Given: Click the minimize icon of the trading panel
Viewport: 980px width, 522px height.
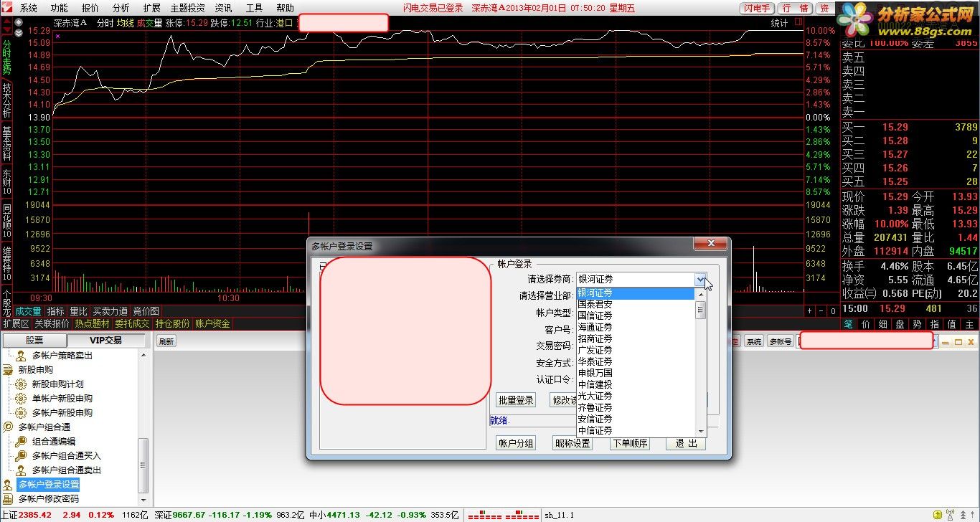Looking at the screenshot, I should pyautogui.click(x=946, y=342).
